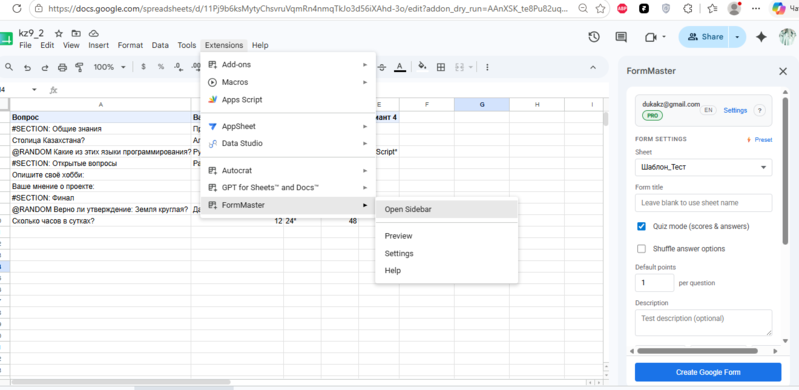Click the EN language button
The image size is (799, 390).
click(708, 110)
